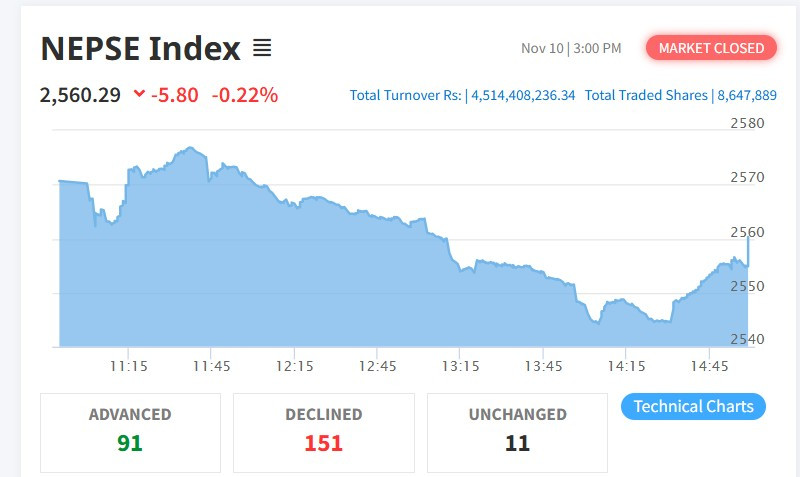Click the red down arrow indicator

tap(138, 96)
